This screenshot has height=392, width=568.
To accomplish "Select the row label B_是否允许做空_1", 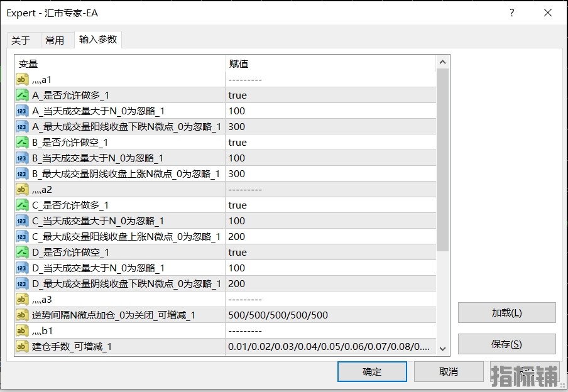I will click(x=70, y=143).
